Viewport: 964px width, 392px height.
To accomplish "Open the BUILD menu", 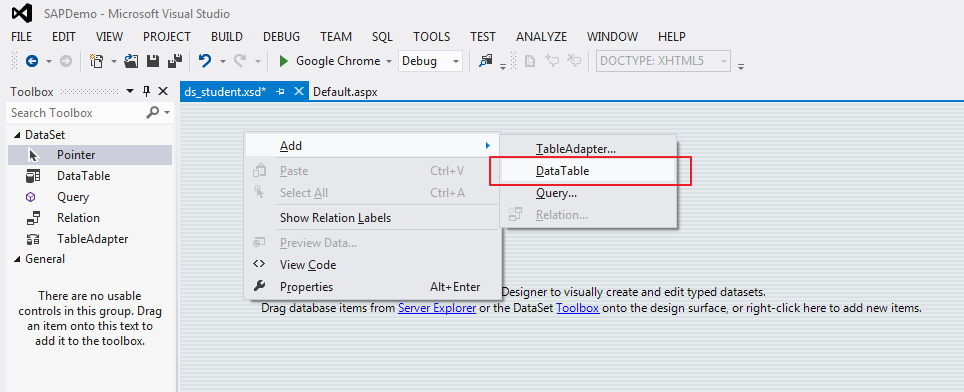I will [x=227, y=37].
